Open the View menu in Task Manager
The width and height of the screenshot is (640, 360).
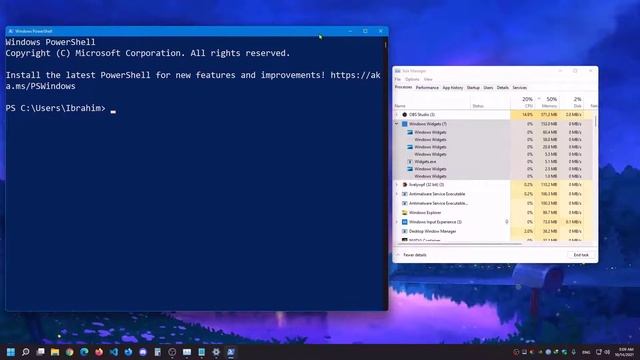(428, 79)
